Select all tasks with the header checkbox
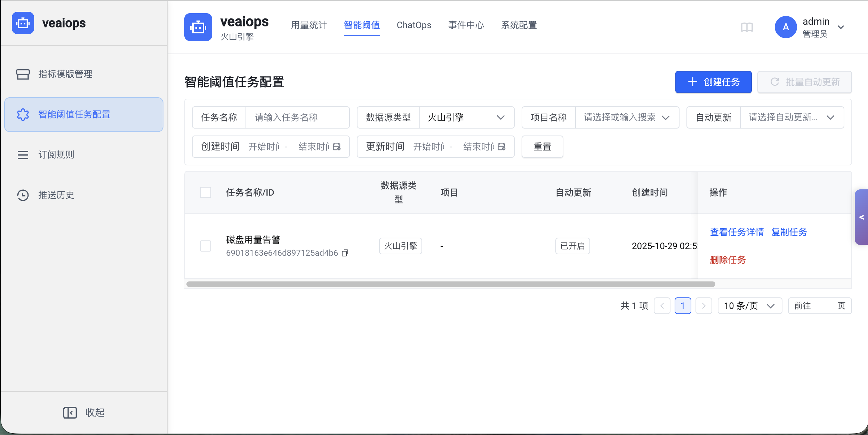Screen dimensions: 868x435 click(205, 192)
